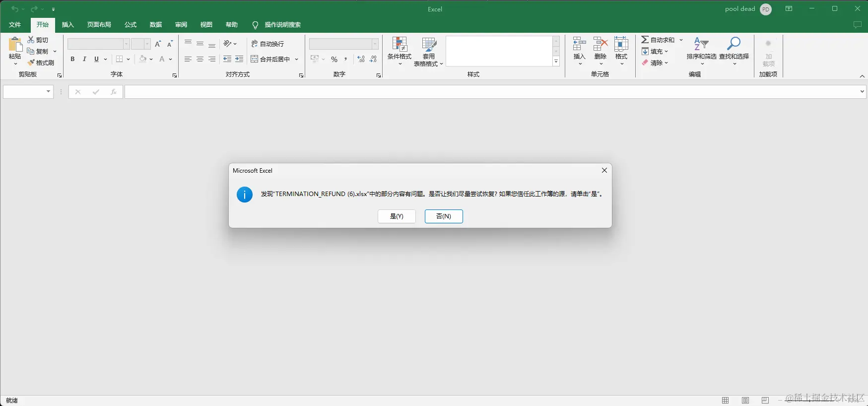Image resolution: width=868 pixels, height=406 pixels.
Task: Apply percent style with the % icon
Action: (334, 59)
